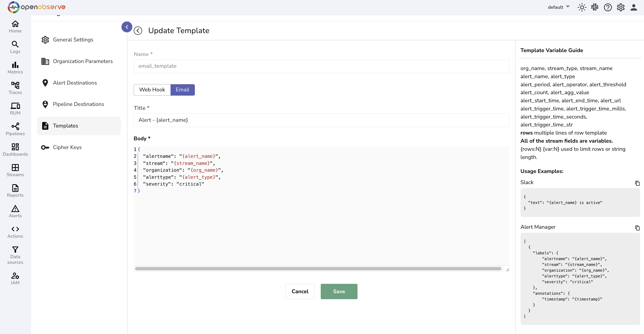Viewport: 644px width, 334px height.
Task: Collapse the settings side panel
Action: coord(127,27)
